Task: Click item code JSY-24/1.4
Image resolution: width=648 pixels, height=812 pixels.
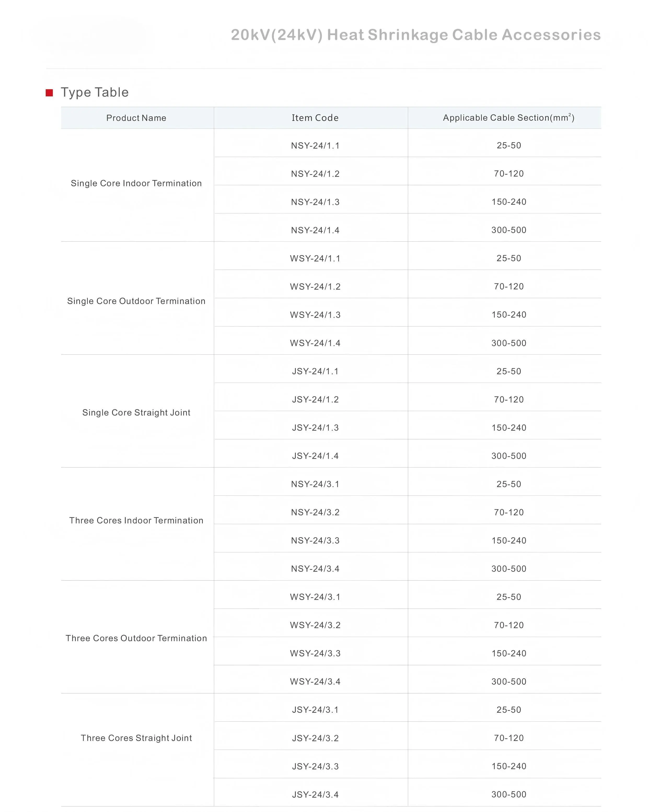Action: pos(315,457)
